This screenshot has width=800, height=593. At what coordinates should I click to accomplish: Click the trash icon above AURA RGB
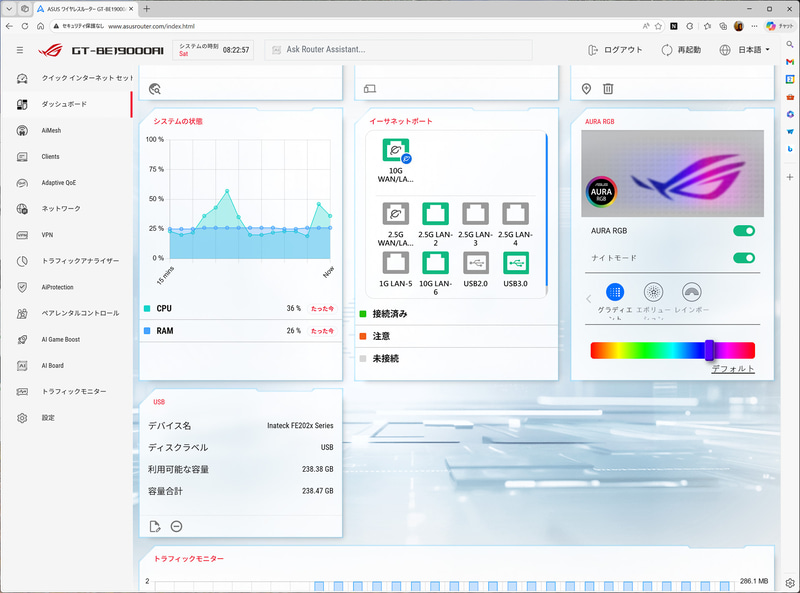pos(608,89)
